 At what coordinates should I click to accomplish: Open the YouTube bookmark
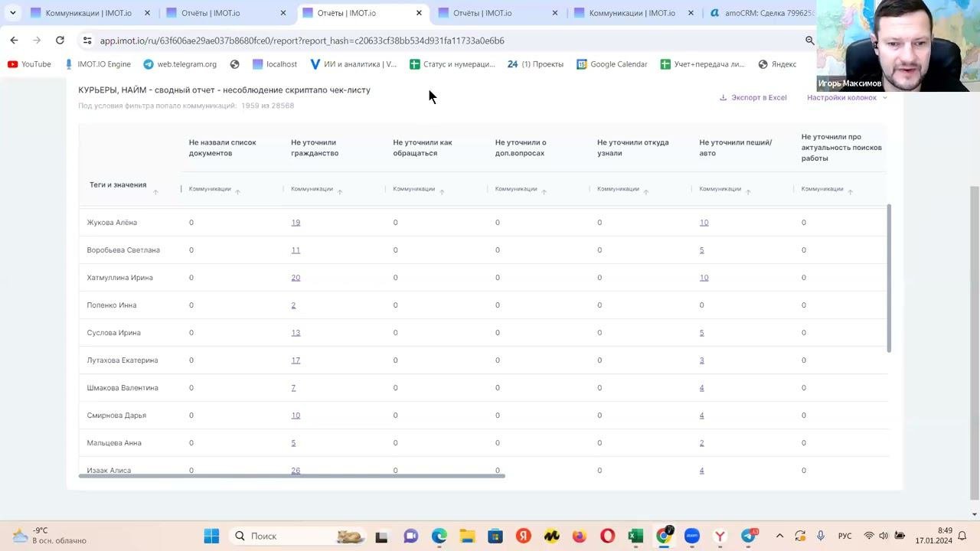click(x=29, y=64)
